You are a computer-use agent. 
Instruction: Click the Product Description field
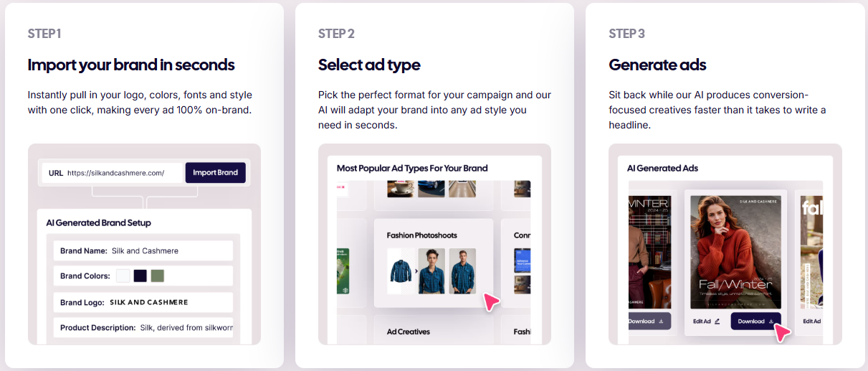pos(143,328)
